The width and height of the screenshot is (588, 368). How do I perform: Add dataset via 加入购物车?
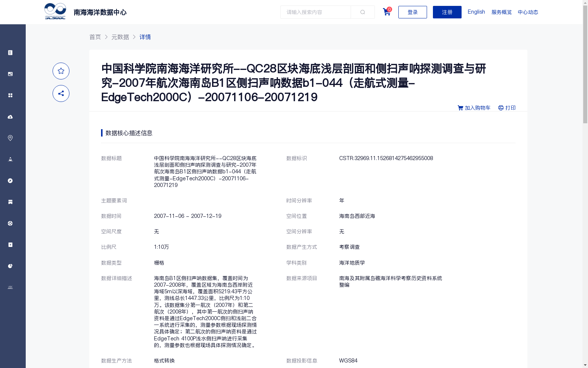pyautogui.click(x=474, y=108)
